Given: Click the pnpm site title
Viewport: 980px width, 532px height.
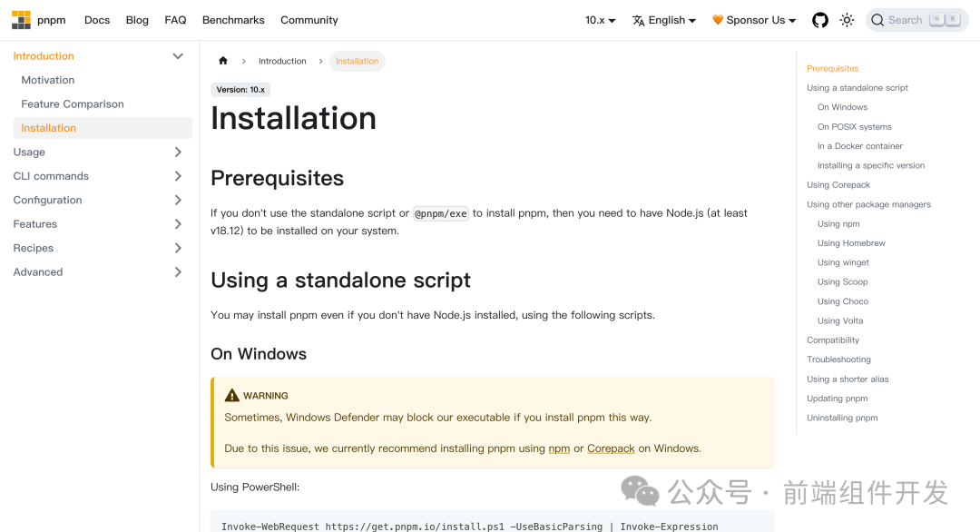Looking at the screenshot, I should point(51,20).
